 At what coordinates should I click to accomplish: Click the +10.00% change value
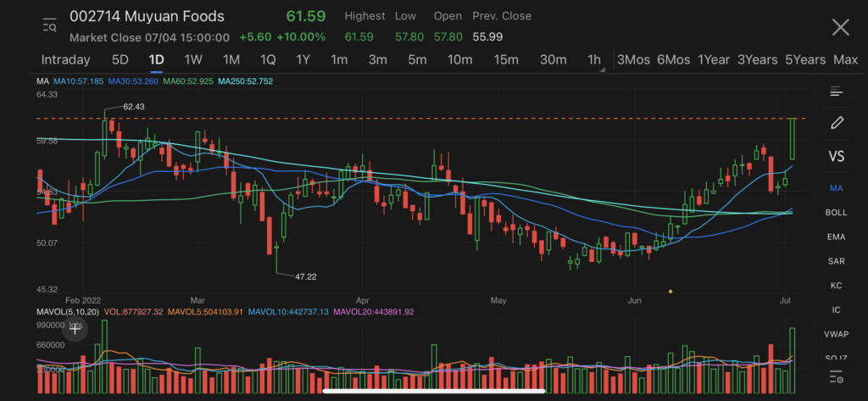click(x=301, y=37)
